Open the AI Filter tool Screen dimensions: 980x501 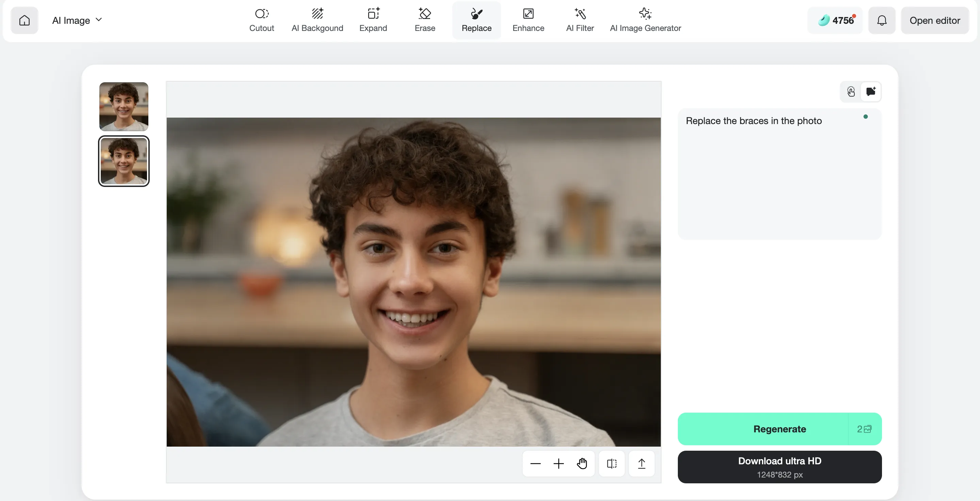[579, 20]
